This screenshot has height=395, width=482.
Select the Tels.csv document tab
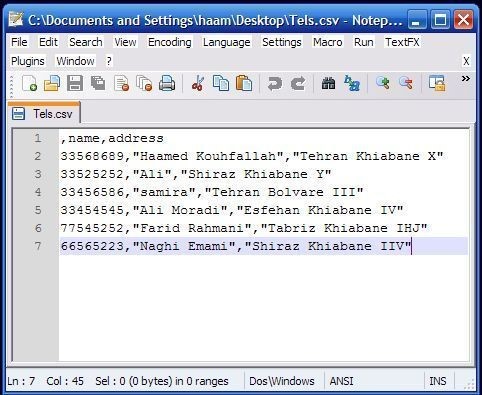click(43, 114)
